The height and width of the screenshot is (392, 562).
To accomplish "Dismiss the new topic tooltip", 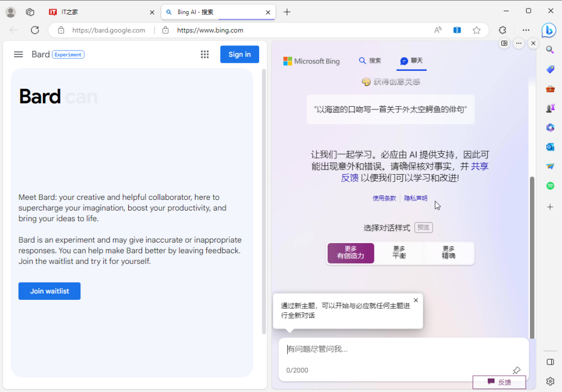I will [x=416, y=300].
